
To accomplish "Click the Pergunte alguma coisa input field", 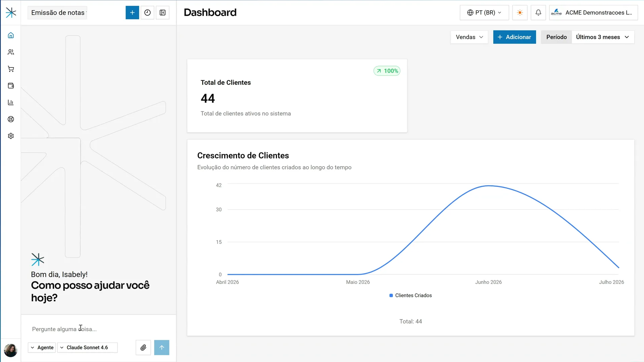I will tap(99, 329).
